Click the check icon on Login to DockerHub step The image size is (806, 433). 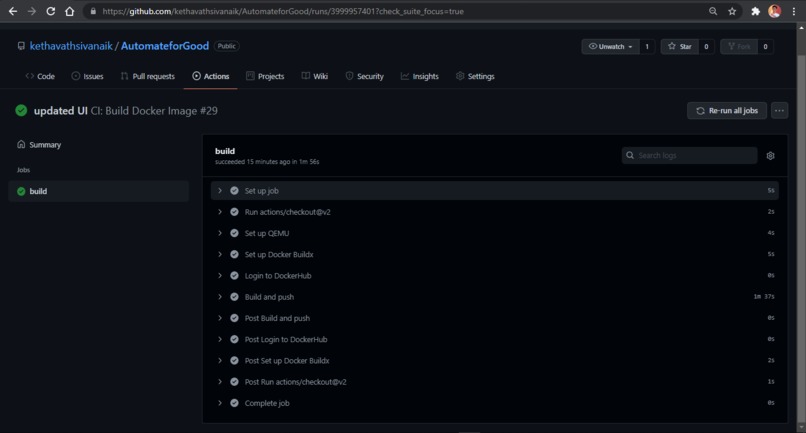pyautogui.click(x=234, y=276)
